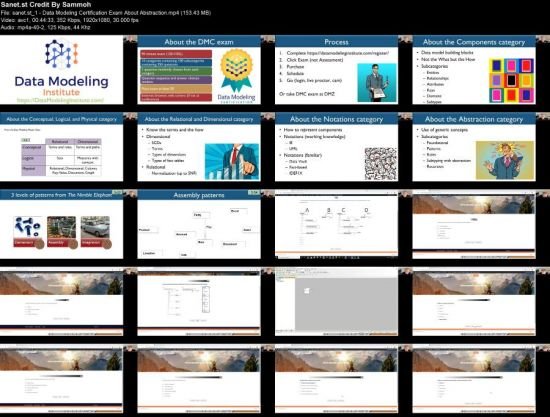
Task: Click the 'File: sanet.st_1 - Data Modeling Certification Exam' line
Action: click(106, 13)
